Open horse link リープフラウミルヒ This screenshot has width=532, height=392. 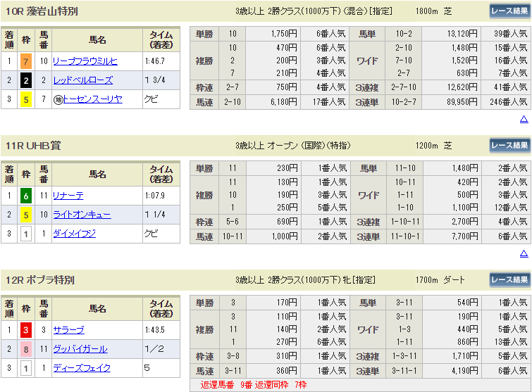point(85,61)
